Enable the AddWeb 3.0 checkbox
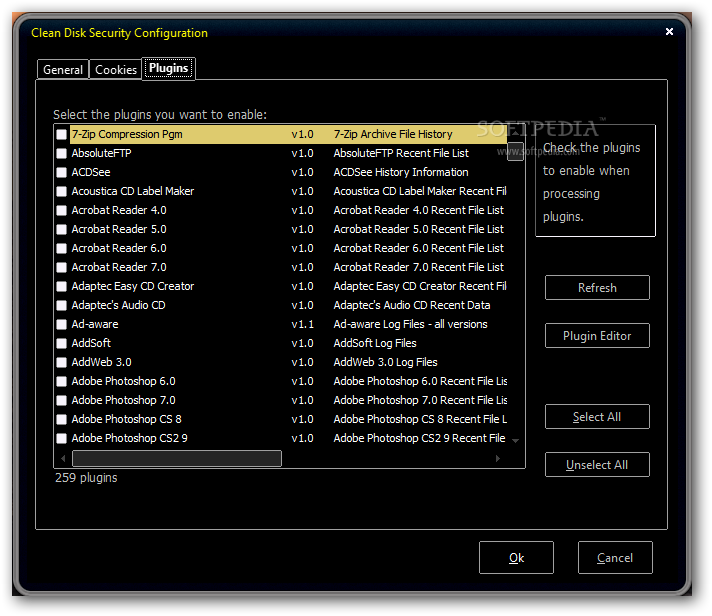Image resolution: width=712 pixels, height=616 pixels. pyautogui.click(x=61, y=363)
